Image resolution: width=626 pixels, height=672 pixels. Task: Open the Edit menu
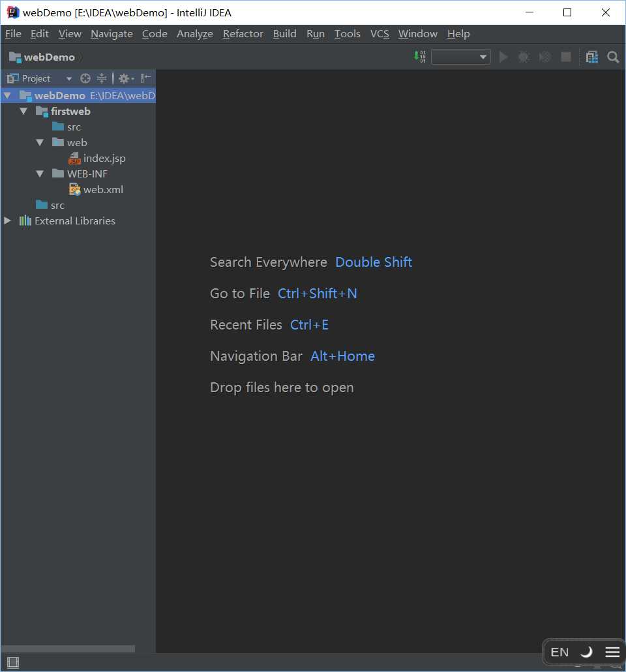39,34
